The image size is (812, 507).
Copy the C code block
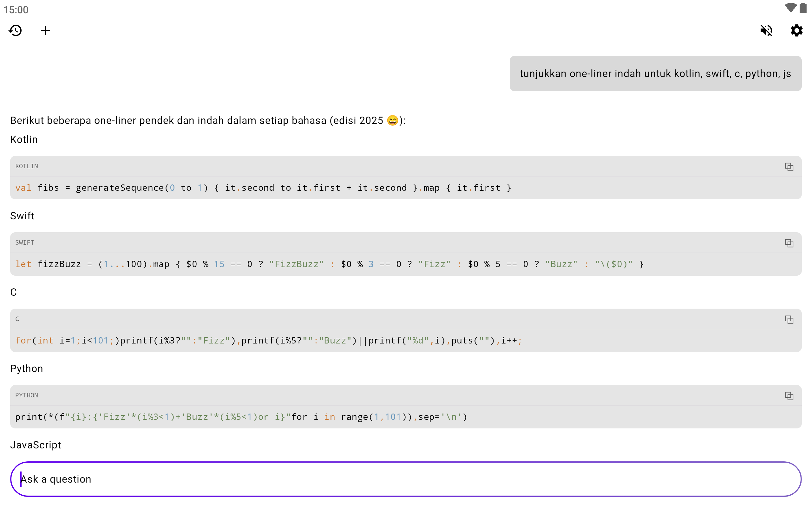pyautogui.click(x=789, y=319)
